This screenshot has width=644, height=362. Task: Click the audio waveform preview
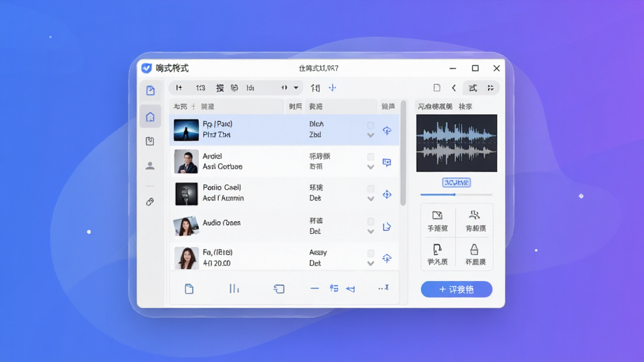coord(457,143)
